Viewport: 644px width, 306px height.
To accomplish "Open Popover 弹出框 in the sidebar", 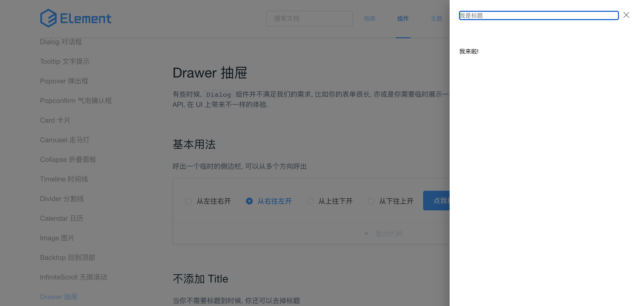I will pyautogui.click(x=64, y=81).
